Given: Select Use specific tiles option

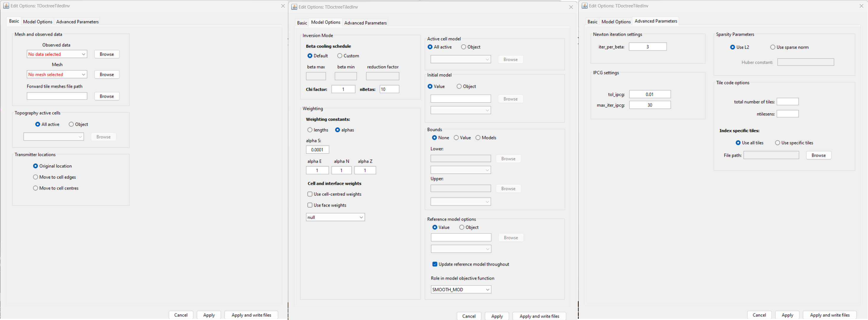Looking at the screenshot, I should point(794,143).
